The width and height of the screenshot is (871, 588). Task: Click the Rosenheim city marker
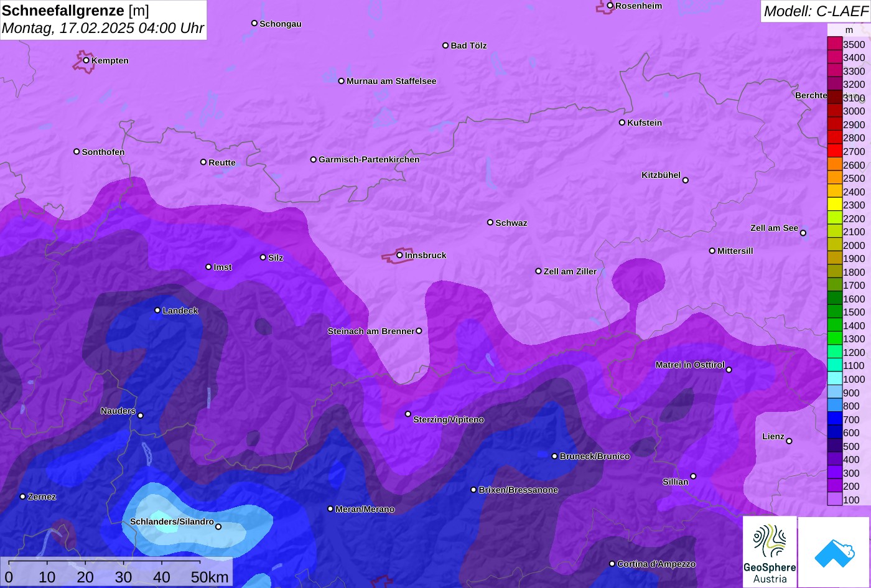pyautogui.click(x=610, y=6)
